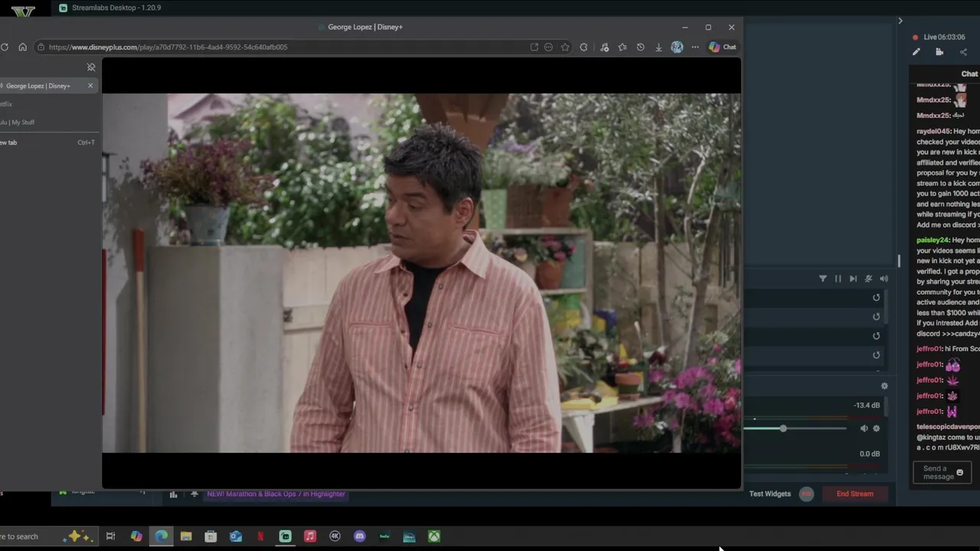Open the browser Extensions puzzle icon

tap(583, 47)
